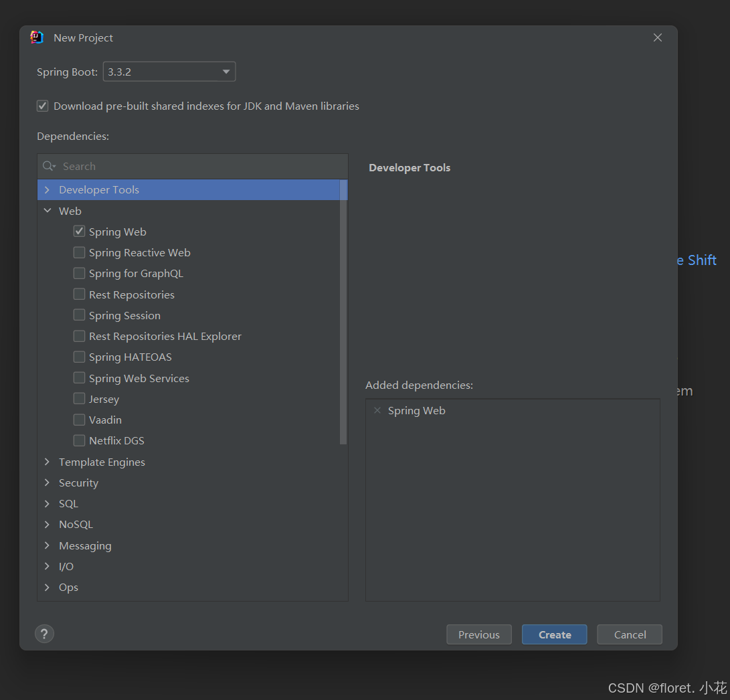Collapse the Web category
The height and width of the screenshot is (700, 730).
(x=47, y=211)
